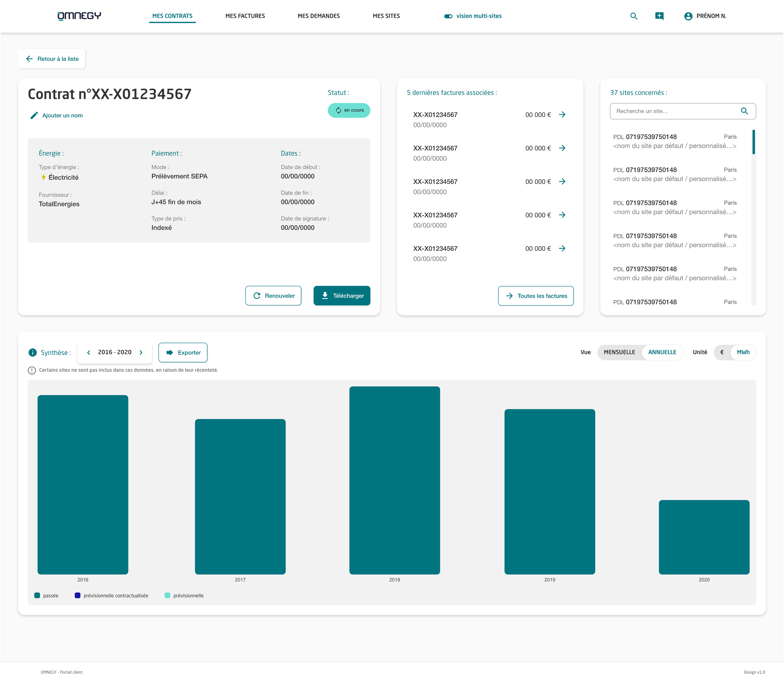Toggle the vision multi-sites switch
This screenshot has width=784, height=681.
tap(448, 16)
